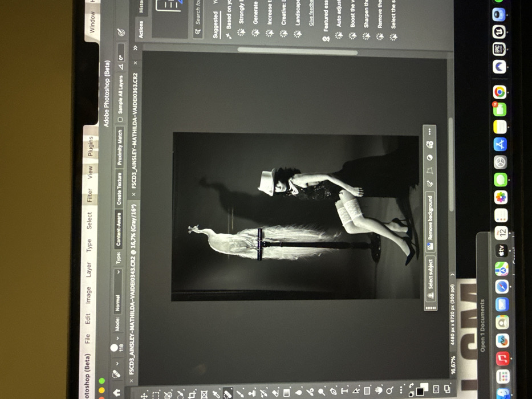Swap foreground and background colors
This screenshot has height=399, width=532.
412,386
